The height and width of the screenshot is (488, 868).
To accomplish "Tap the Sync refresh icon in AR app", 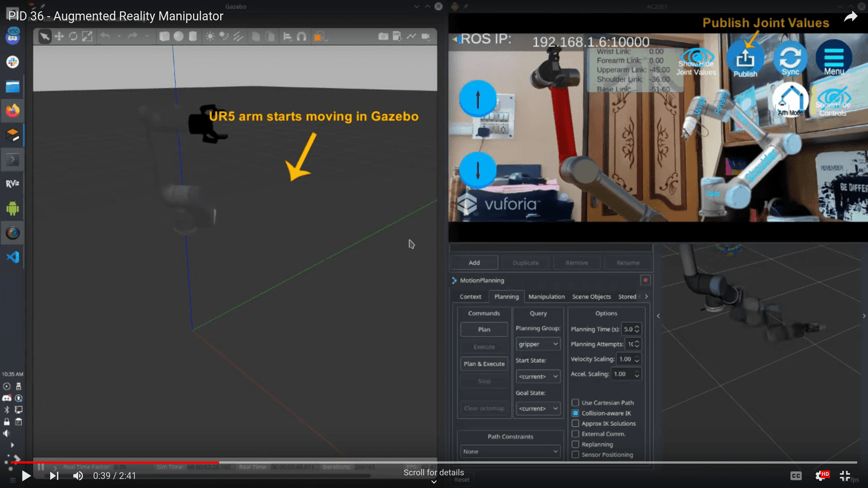I will coord(790,58).
